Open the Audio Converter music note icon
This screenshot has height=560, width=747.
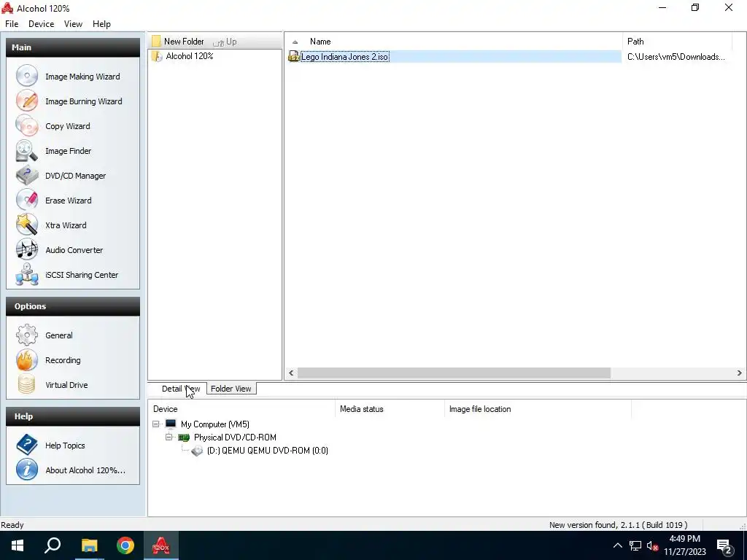(27, 249)
